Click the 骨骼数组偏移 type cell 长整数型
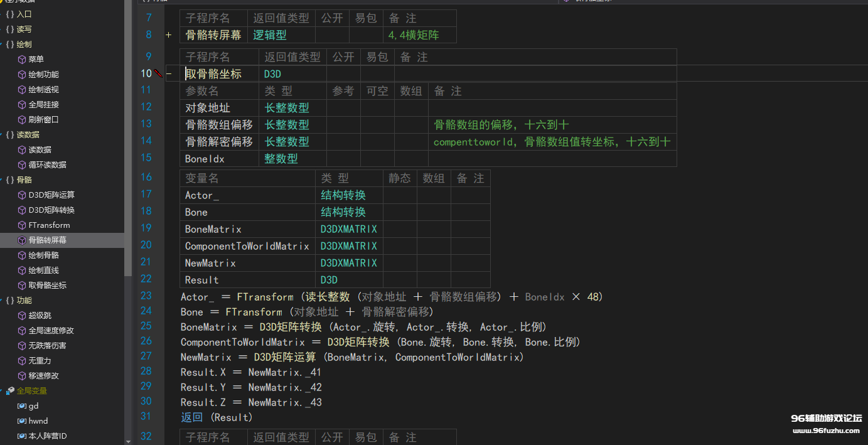Image resolution: width=868 pixels, height=445 pixels. click(287, 125)
